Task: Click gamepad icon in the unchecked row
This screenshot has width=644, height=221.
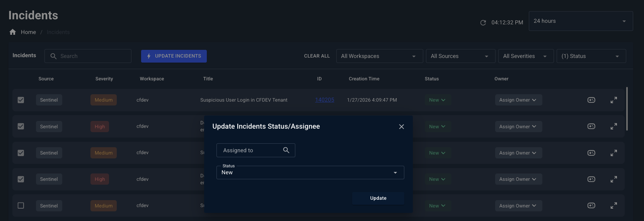Action: (591, 206)
